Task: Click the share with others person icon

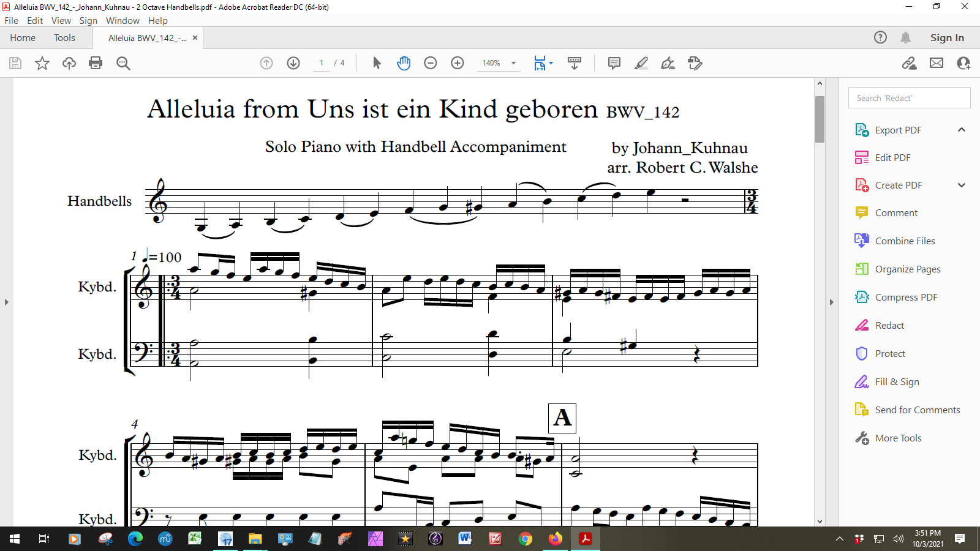Action: coord(963,63)
